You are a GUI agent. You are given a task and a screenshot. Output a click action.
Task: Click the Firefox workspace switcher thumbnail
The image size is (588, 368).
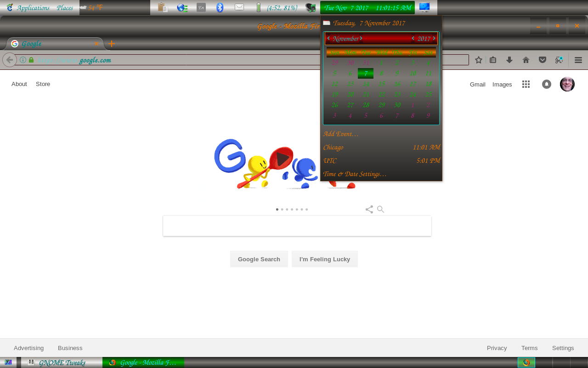click(x=526, y=362)
